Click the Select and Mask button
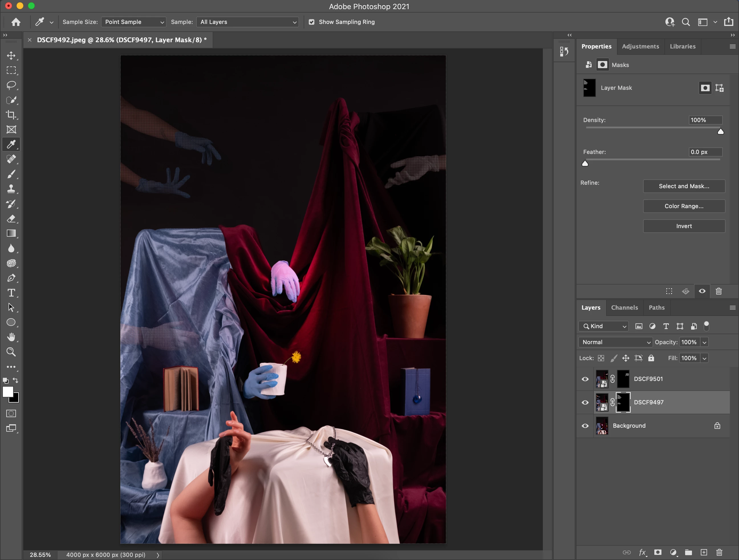Viewport: 739px width, 560px height. (x=683, y=186)
